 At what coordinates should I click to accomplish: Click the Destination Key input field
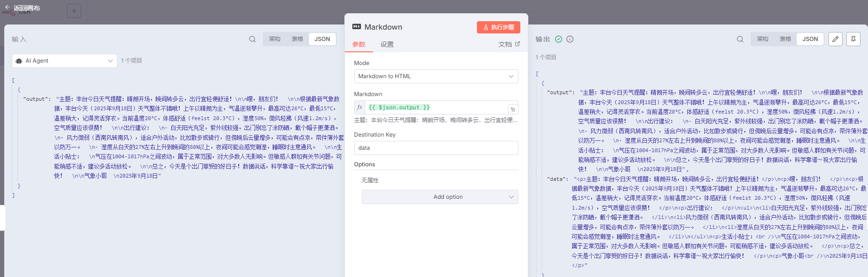[436, 148]
